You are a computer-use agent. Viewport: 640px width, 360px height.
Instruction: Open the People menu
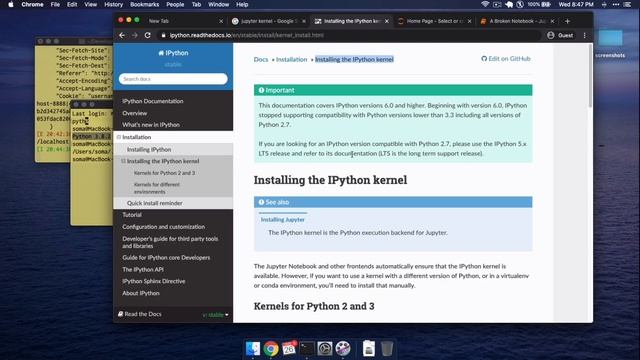(x=175, y=4)
